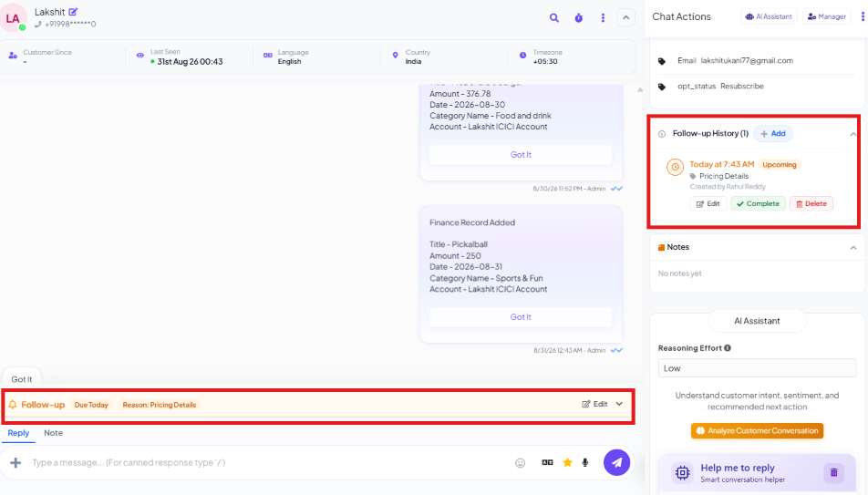
Task: Click Got It in Food and drink record
Action: click(x=521, y=155)
